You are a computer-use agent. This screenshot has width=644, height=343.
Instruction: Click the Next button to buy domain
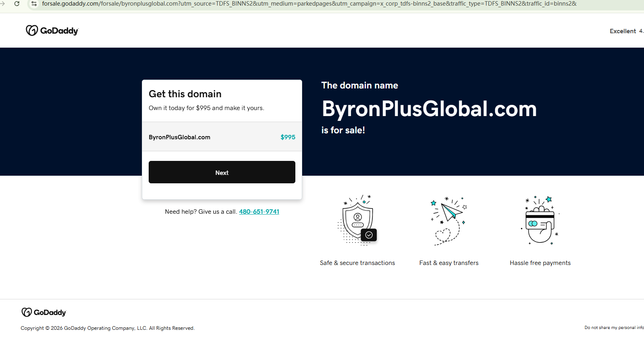coord(222,172)
